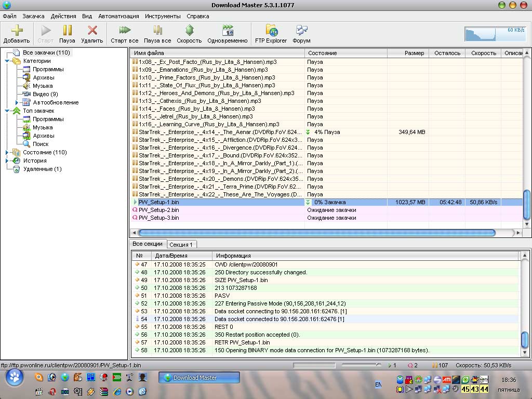Image resolution: width=532 pixels, height=399 pixels.
Task: Select Архивы under Категории
Action: (x=44, y=77)
